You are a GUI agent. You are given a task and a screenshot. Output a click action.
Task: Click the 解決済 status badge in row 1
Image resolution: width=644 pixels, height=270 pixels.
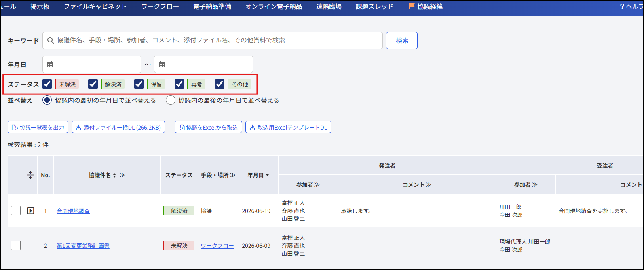pyautogui.click(x=179, y=211)
